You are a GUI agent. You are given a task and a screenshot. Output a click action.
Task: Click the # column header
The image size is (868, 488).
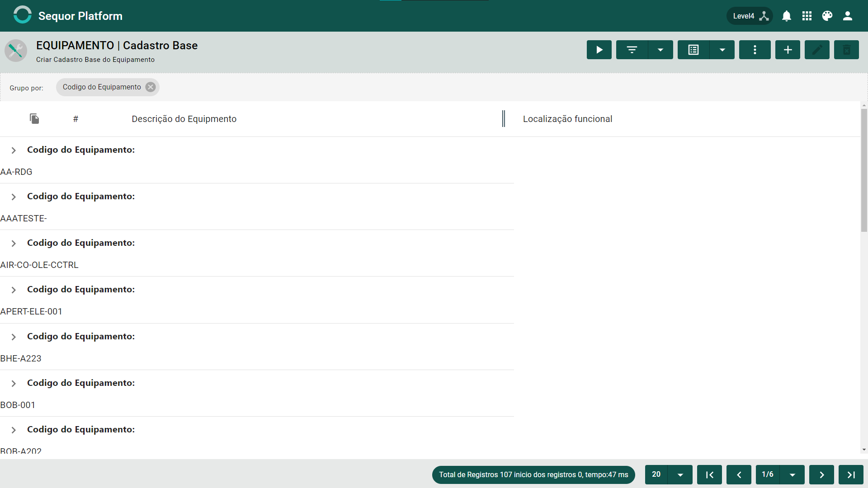[75, 119]
